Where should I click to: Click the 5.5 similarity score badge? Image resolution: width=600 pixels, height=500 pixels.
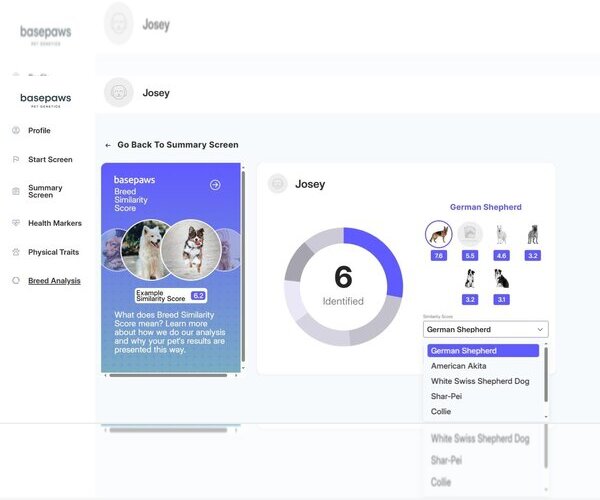[x=470, y=256]
